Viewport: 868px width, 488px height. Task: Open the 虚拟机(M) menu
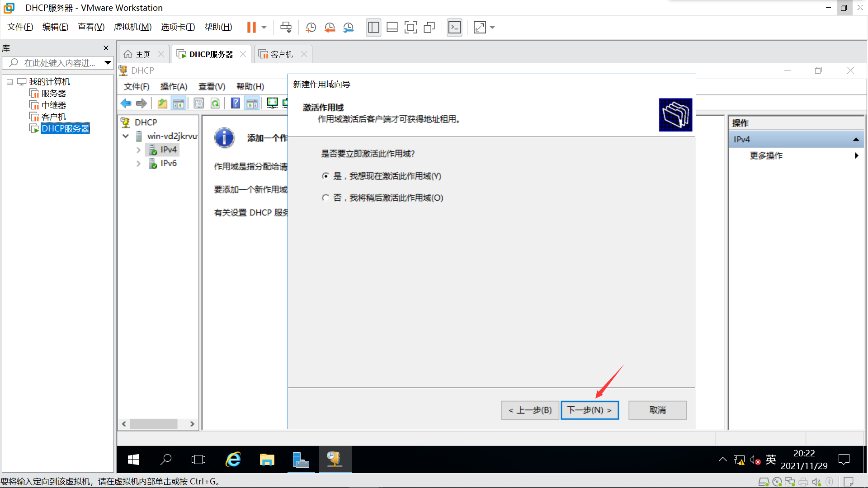tap(132, 27)
